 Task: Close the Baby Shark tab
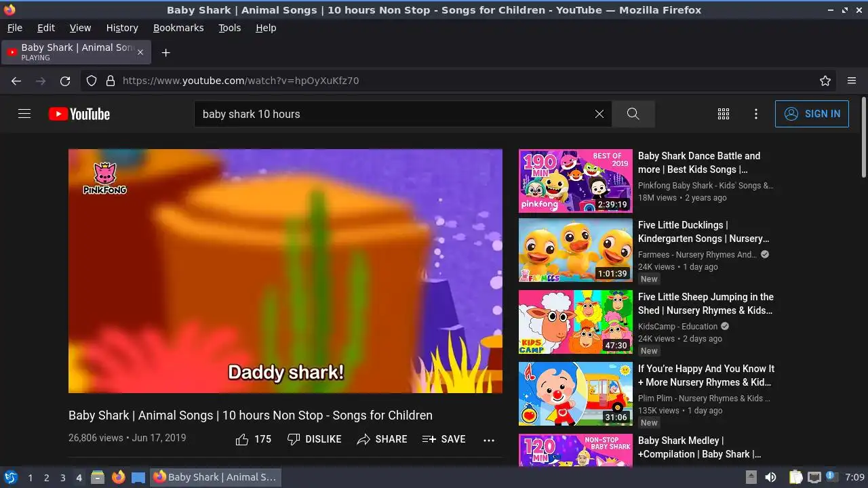pos(140,52)
